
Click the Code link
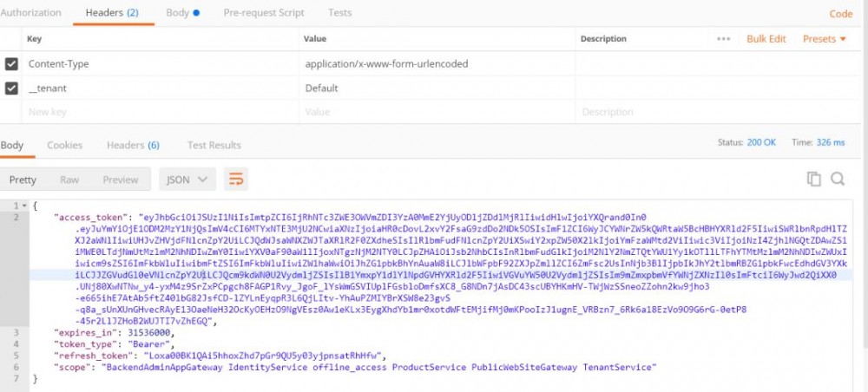pos(841,14)
